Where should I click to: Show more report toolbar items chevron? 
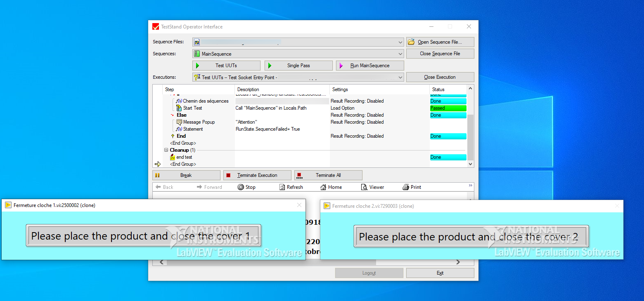pyautogui.click(x=470, y=186)
